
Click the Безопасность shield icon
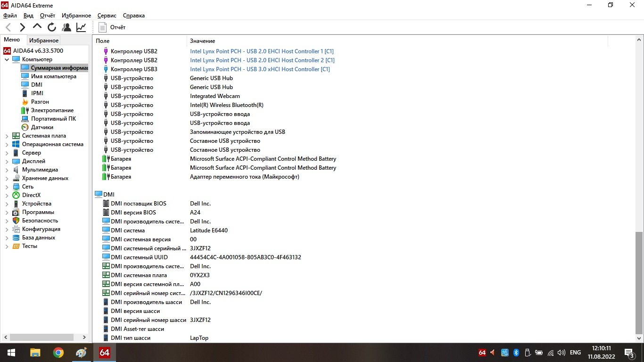coord(16,221)
